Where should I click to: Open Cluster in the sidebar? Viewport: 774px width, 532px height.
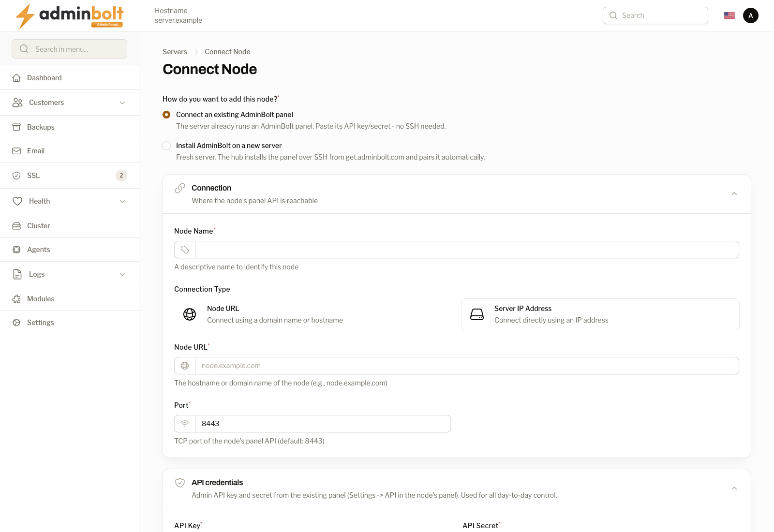point(70,226)
